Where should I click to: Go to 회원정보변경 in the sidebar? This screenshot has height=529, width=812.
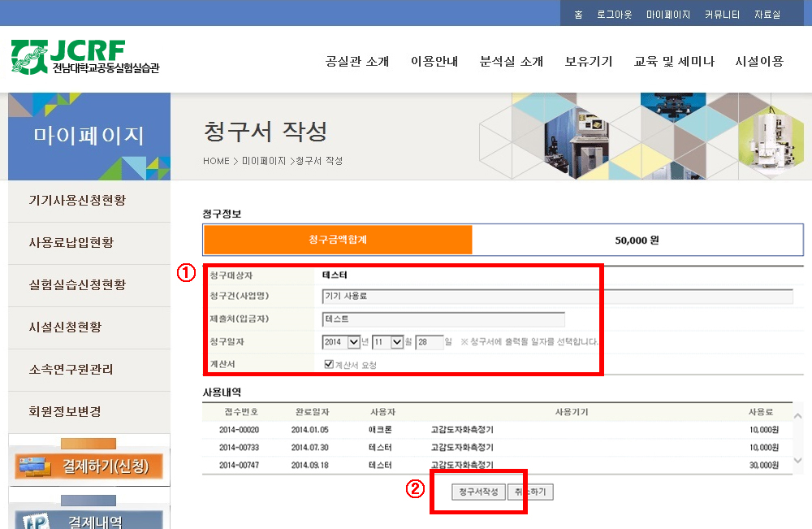coord(65,412)
